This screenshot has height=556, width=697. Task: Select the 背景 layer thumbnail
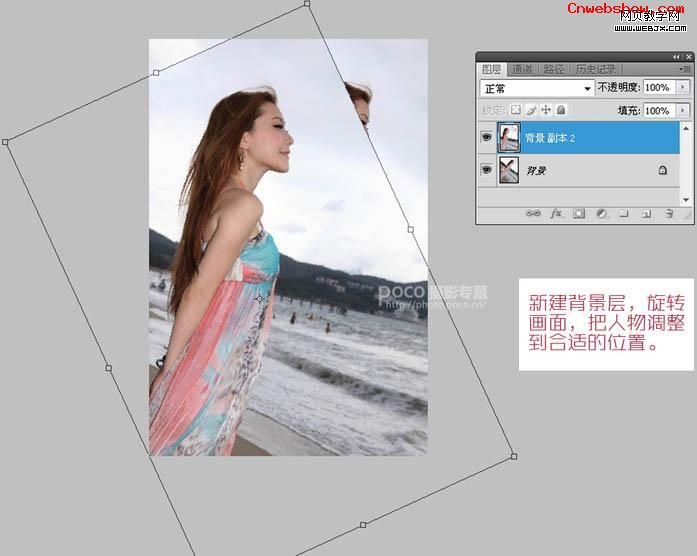click(x=509, y=171)
